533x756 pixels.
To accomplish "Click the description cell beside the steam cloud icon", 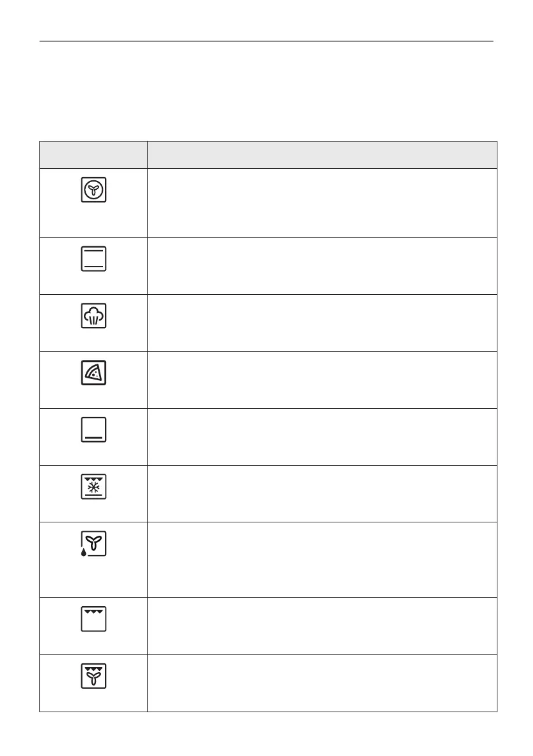I will click(321, 322).
